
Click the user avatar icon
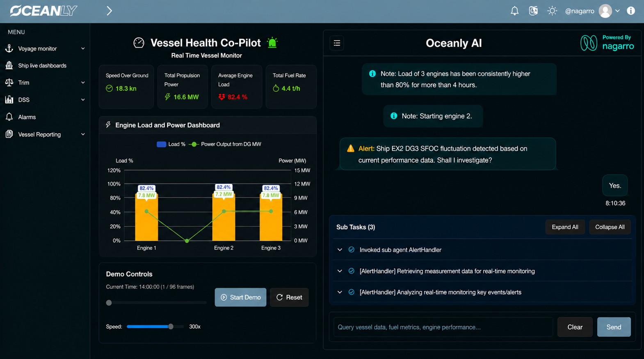click(605, 11)
